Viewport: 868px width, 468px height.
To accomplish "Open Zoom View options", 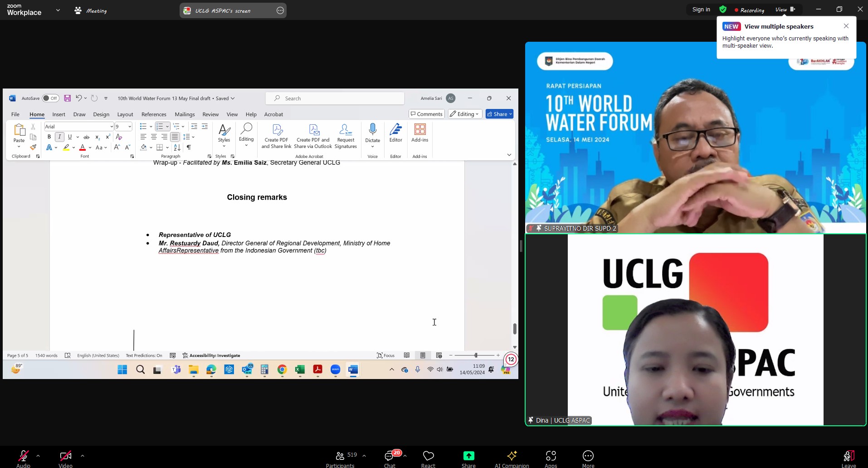I will click(785, 10).
